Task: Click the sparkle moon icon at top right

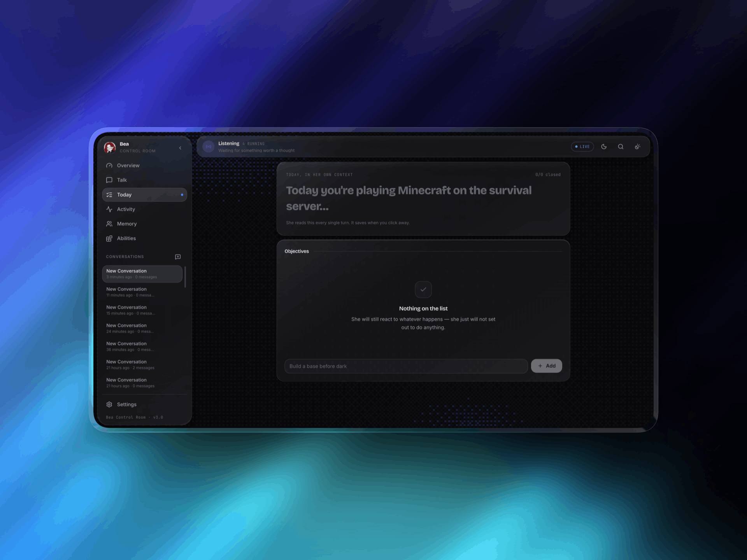Action: click(637, 147)
